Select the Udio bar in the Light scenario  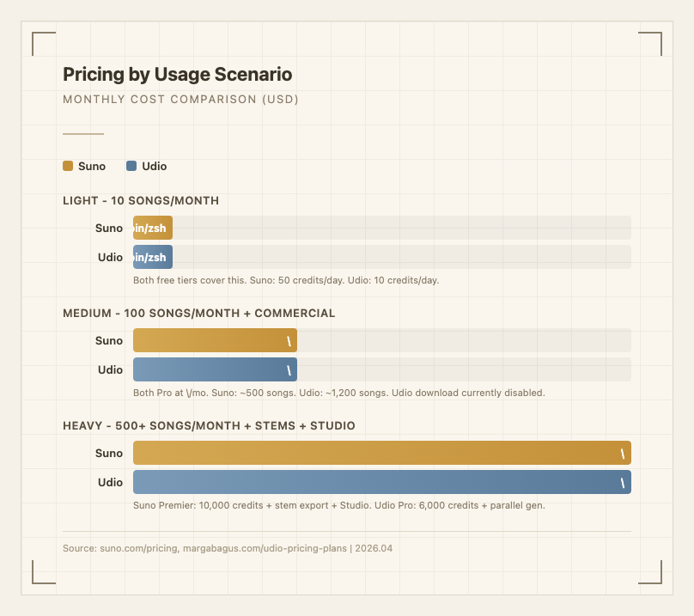coord(153,257)
